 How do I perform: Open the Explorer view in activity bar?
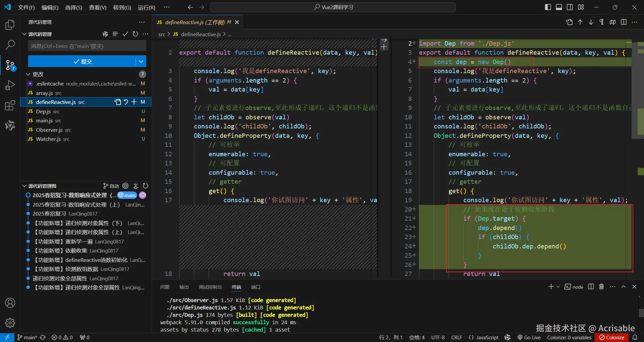[10, 25]
